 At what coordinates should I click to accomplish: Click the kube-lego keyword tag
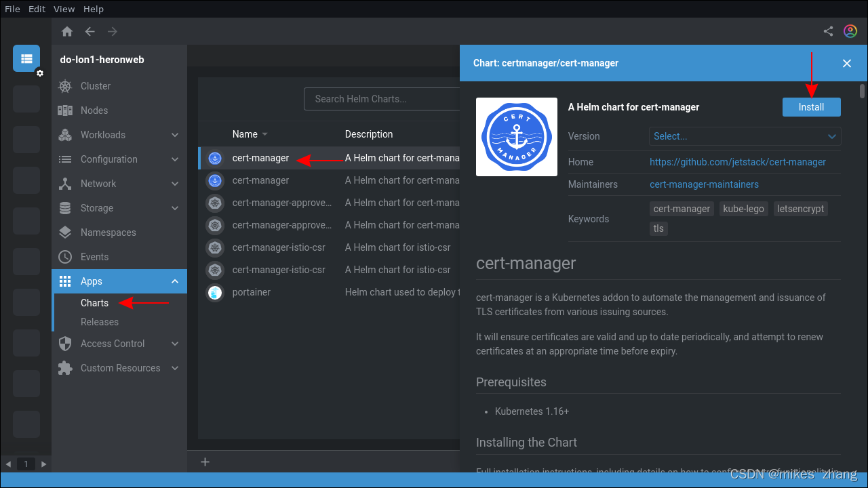click(744, 209)
